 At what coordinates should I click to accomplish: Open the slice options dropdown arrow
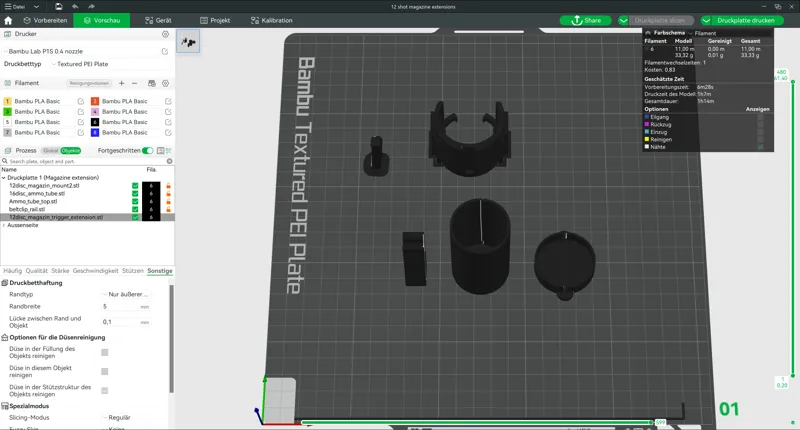tap(623, 20)
